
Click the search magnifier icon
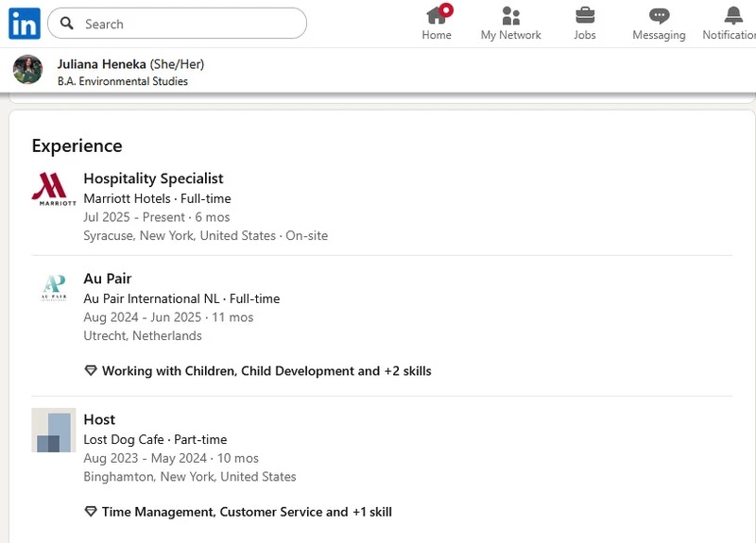click(x=67, y=23)
